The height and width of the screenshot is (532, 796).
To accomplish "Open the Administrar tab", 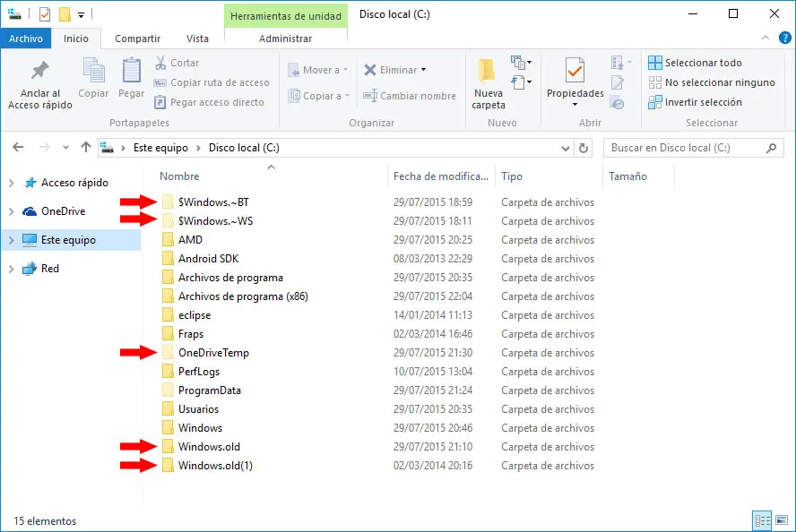I will pyautogui.click(x=285, y=39).
